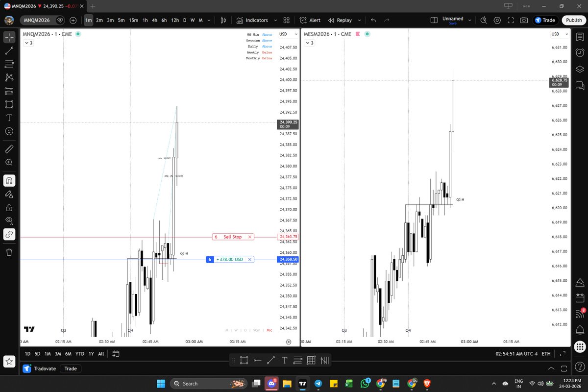Select the ruler measure tool
Image resolution: width=588 pixels, height=392 pixels.
(9, 148)
